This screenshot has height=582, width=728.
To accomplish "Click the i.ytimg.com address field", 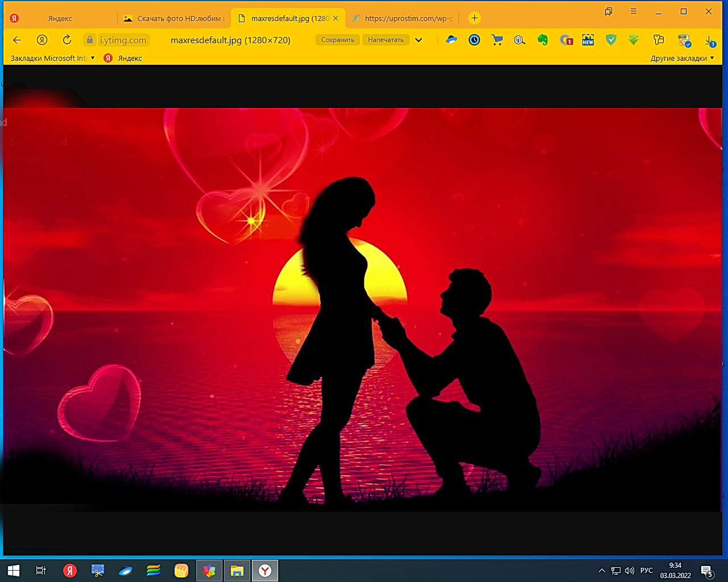I will [x=123, y=40].
